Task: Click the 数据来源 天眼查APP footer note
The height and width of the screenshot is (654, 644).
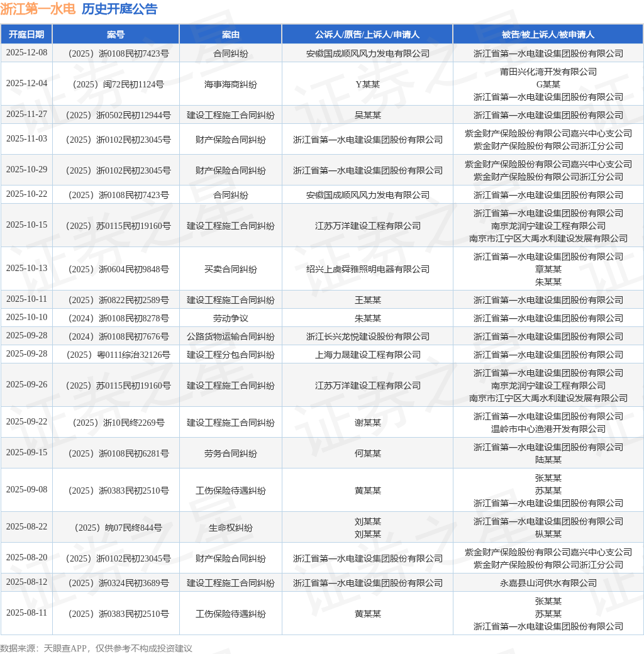Action: [96, 648]
